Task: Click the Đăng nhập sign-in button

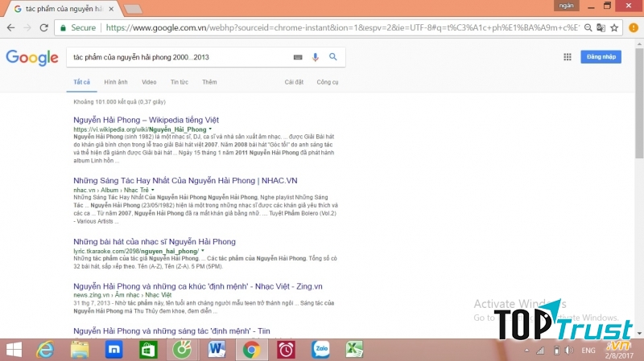Action: tap(601, 56)
